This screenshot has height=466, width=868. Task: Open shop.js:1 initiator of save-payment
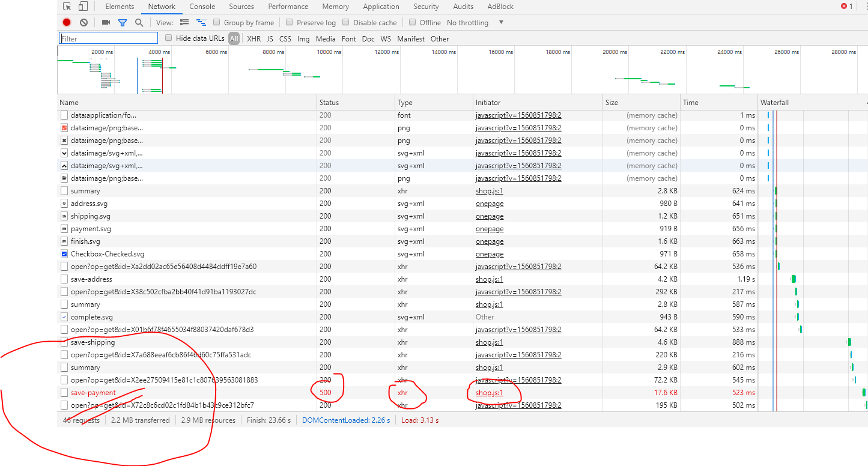coord(489,393)
